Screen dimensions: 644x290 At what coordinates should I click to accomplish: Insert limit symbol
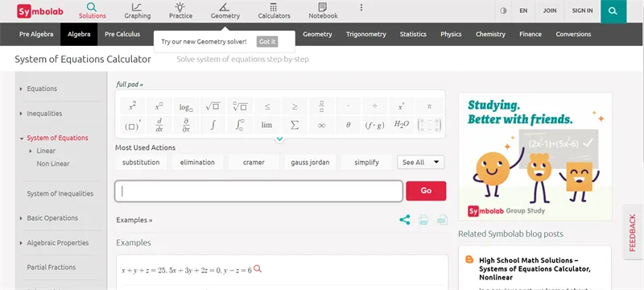coord(267,125)
